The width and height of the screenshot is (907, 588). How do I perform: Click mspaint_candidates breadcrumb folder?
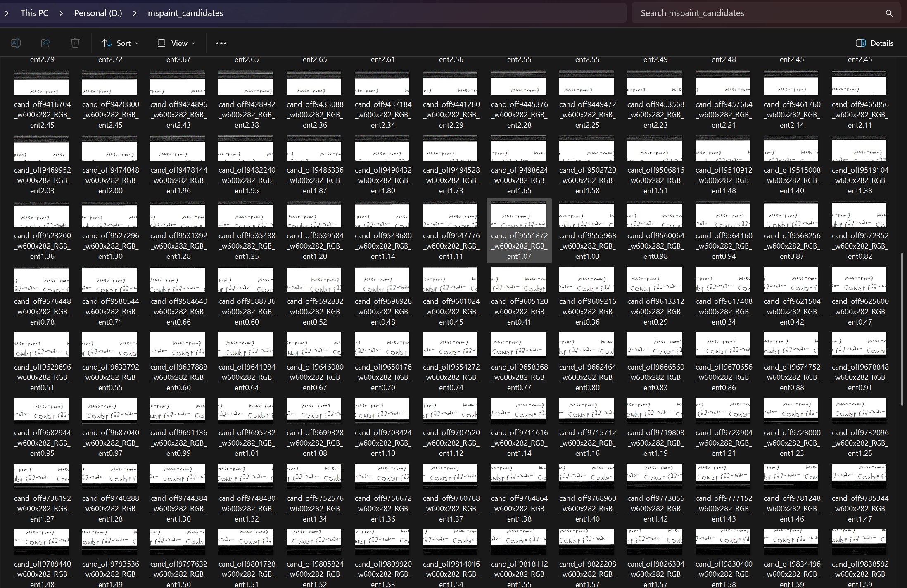[185, 13]
